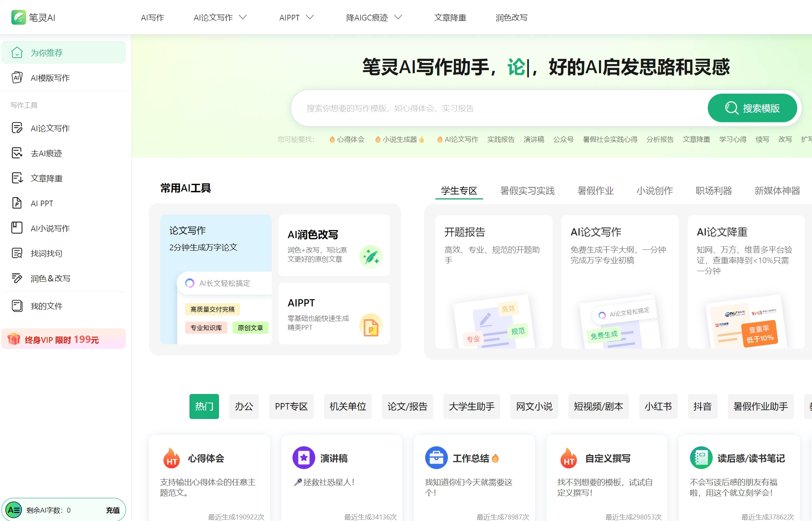Click the 去AI痕迹 sidebar icon
The image size is (812, 521).
coord(17,153)
